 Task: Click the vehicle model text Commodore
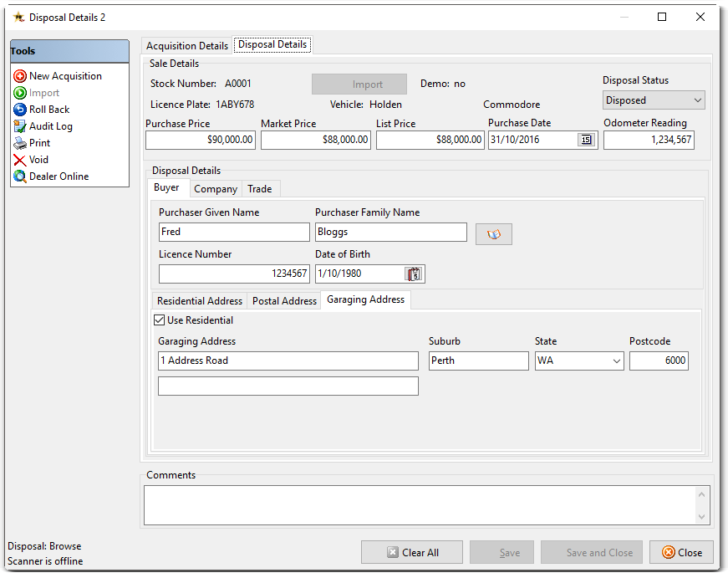click(512, 105)
